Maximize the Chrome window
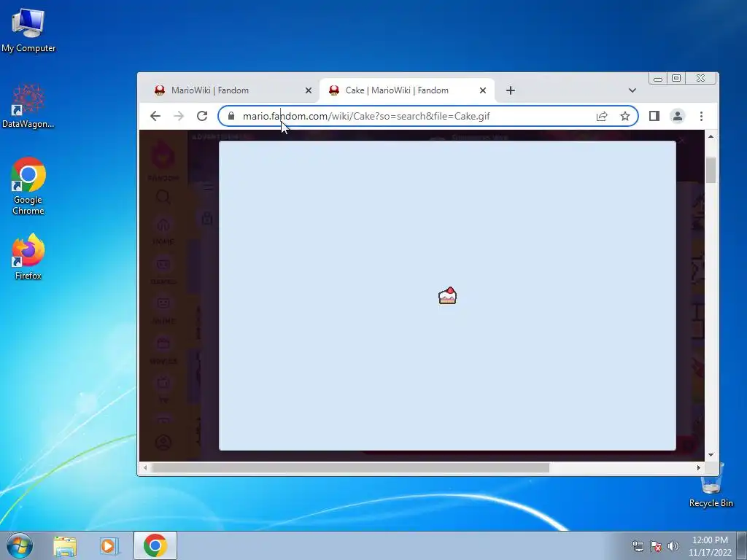This screenshot has width=747, height=560. click(676, 79)
